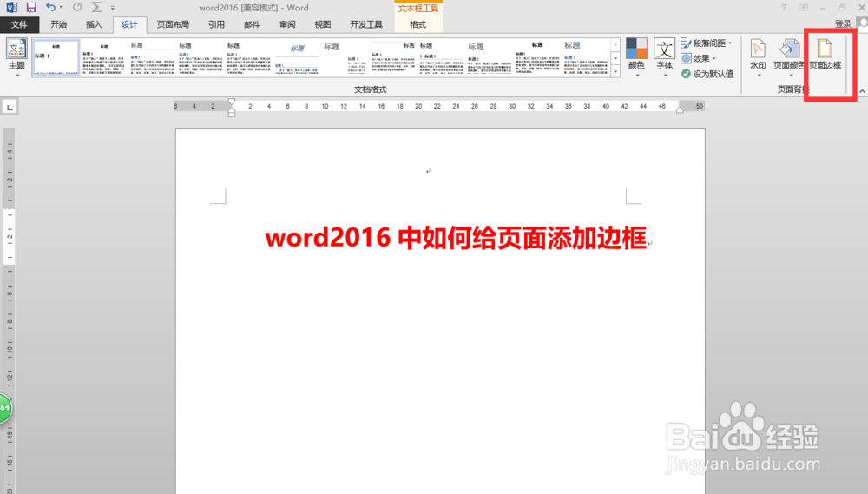Click the first line indent marker on ruler
The width and height of the screenshot is (868, 494).
click(x=232, y=102)
